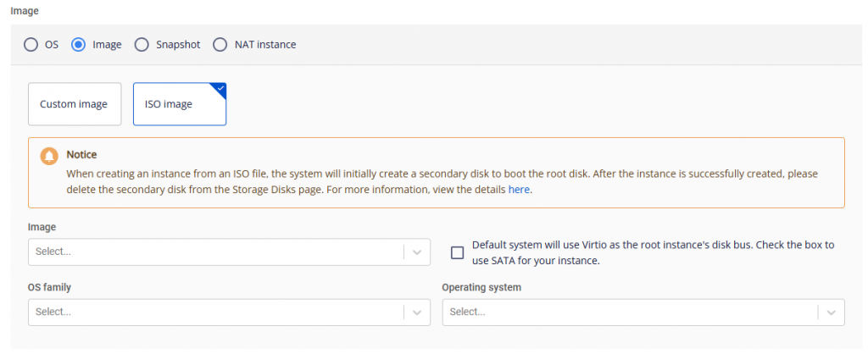Select the Image radio button
Image resolution: width=868 pixels, height=354 pixels.
(x=79, y=45)
